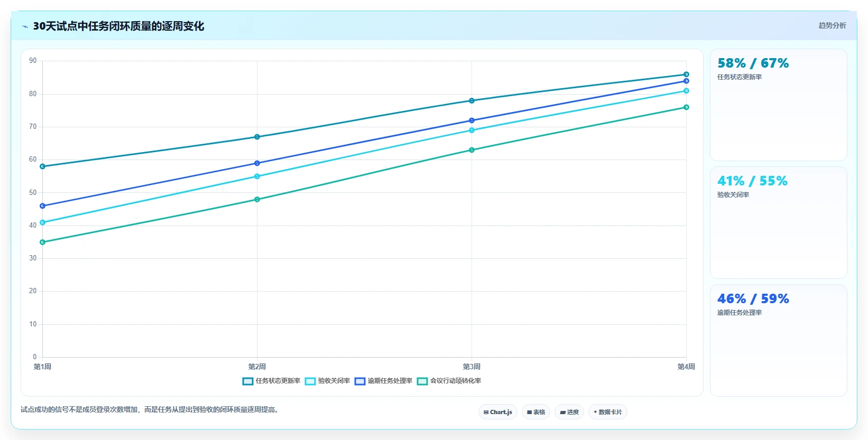Click the 第4周 x-axis label

click(686, 367)
